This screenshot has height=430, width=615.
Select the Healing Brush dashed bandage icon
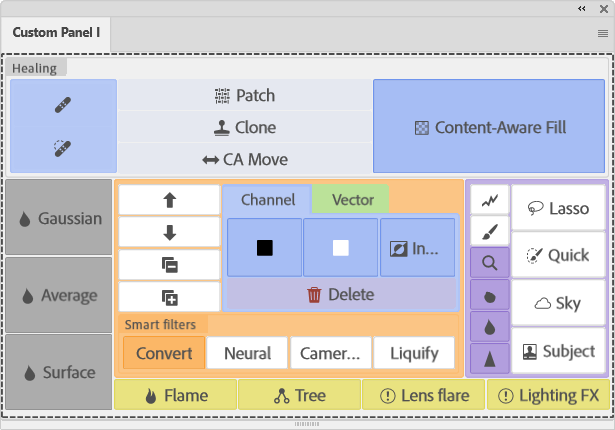(x=63, y=148)
